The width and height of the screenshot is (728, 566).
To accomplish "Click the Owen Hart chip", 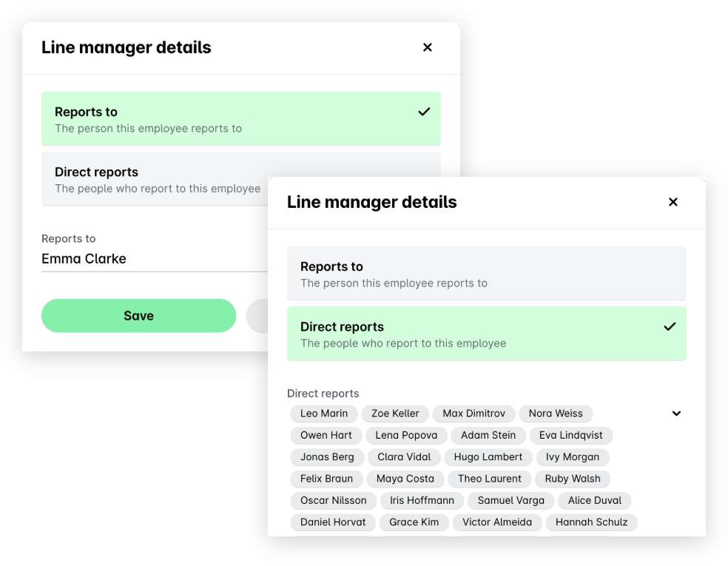I will click(326, 435).
